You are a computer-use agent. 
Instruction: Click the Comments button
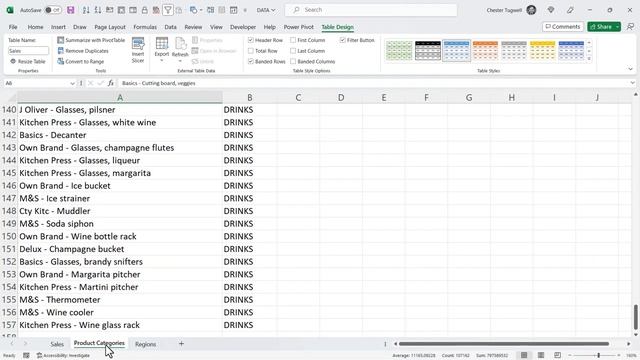(x=562, y=27)
